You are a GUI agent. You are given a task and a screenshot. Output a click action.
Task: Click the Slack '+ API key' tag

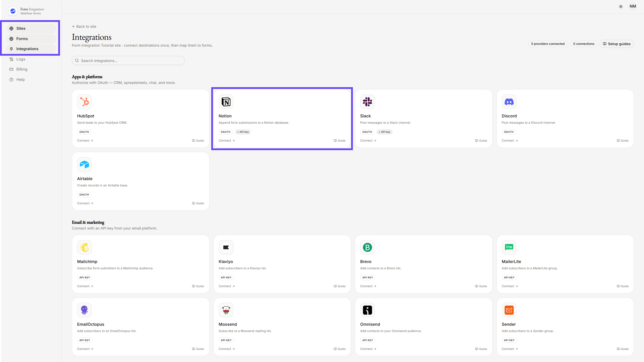point(384,132)
